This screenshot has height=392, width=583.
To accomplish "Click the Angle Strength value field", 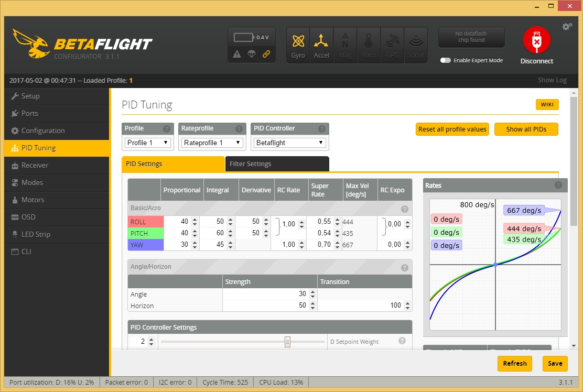I will click(269, 294).
